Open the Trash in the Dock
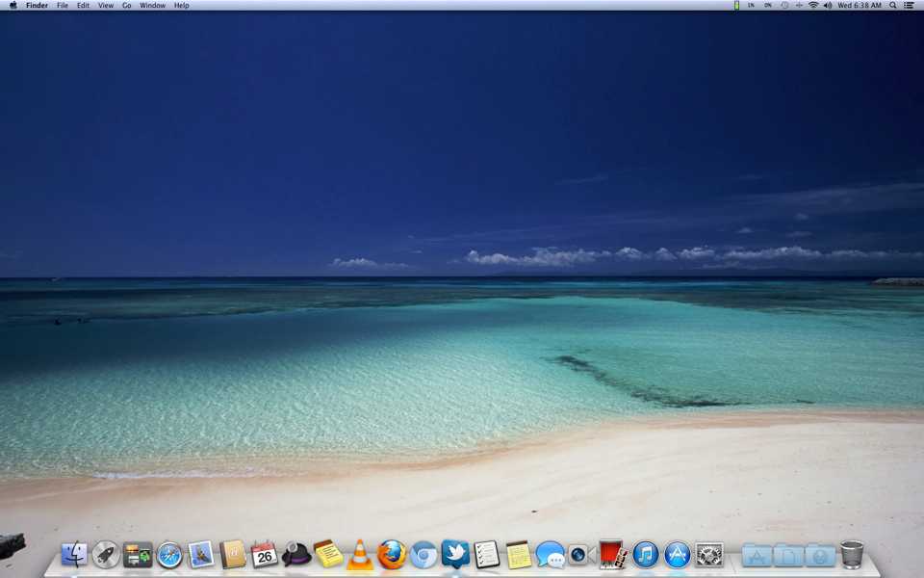Image resolution: width=924 pixels, height=578 pixels. click(852, 555)
